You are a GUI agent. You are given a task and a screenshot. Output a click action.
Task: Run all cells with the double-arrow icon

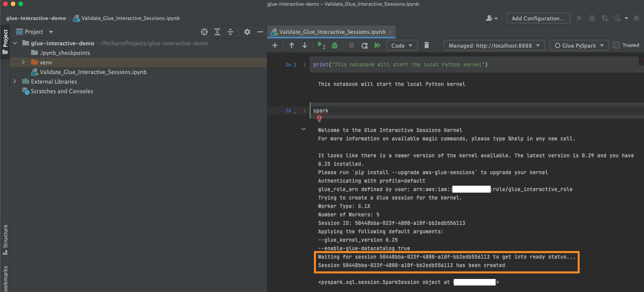378,45
